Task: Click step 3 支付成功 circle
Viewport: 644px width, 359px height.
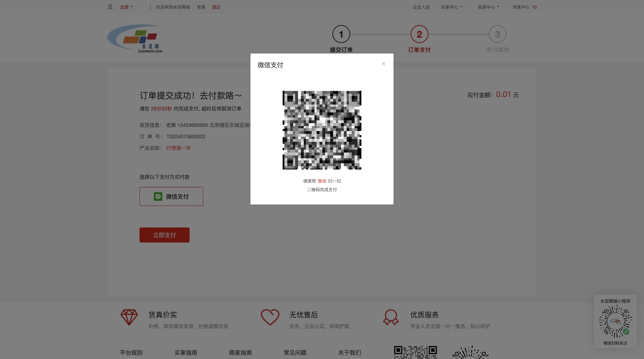Action: point(497,34)
